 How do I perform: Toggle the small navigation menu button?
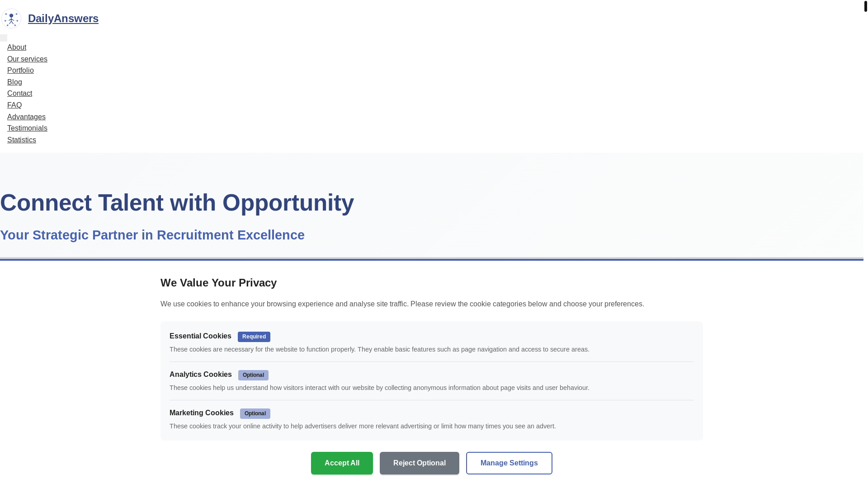(4, 38)
